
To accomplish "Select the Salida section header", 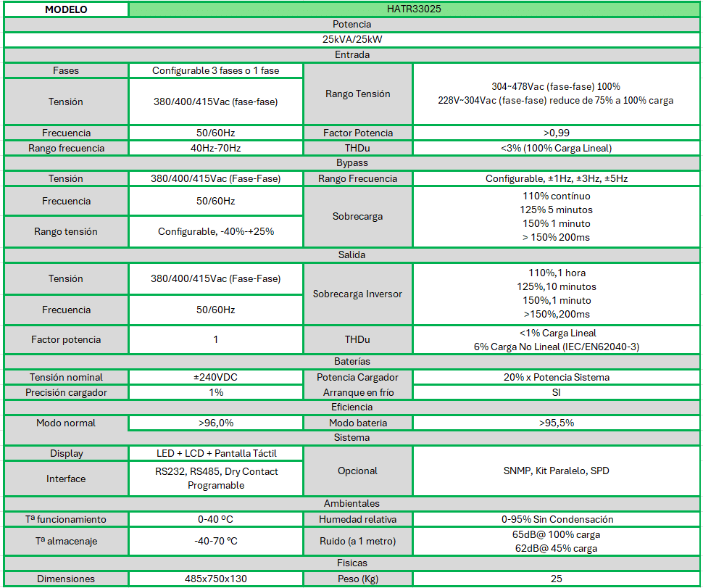I will [x=352, y=254].
